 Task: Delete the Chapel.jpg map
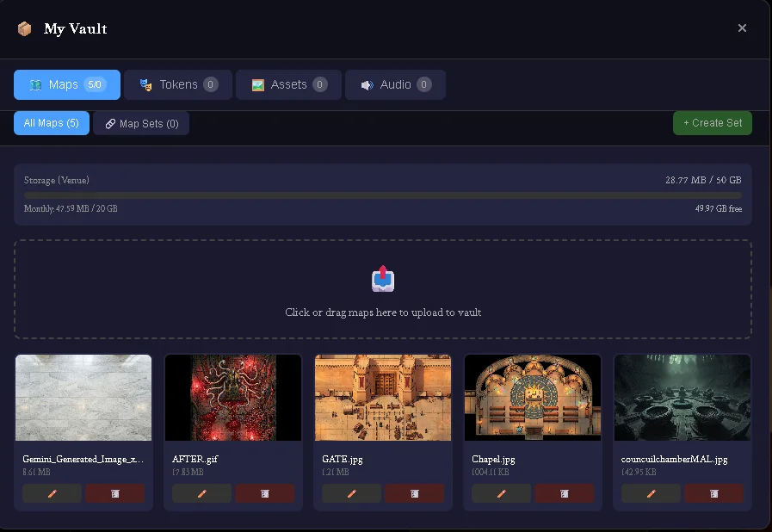(565, 493)
